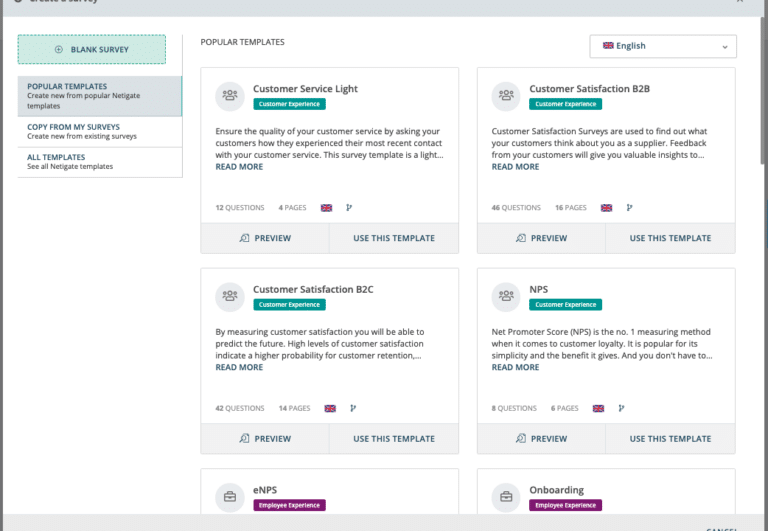Click the '42 QUESTIONS' count text

point(240,409)
